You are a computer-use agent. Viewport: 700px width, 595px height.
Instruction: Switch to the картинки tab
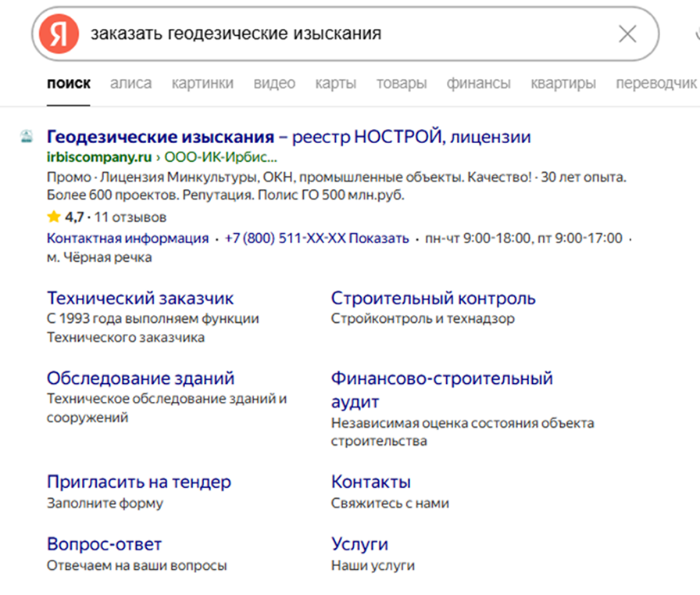coord(202,82)
